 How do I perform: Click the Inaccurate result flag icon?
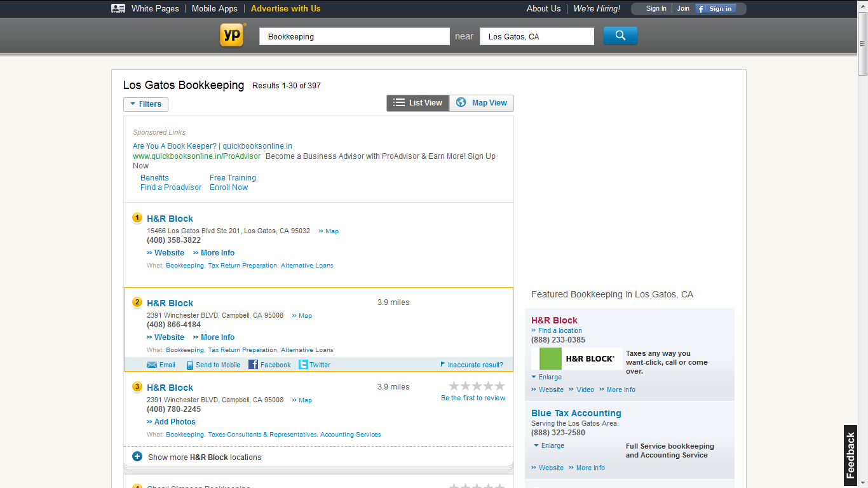pyautogui.click(x=443, y=365)
